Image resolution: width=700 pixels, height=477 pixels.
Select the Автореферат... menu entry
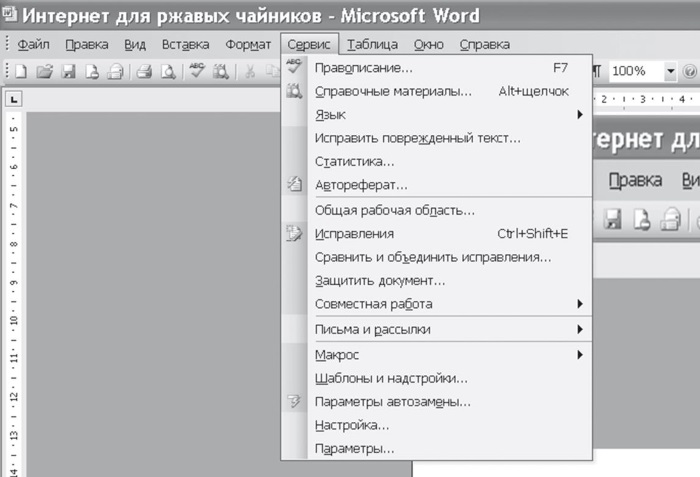[x=437, y=184]
